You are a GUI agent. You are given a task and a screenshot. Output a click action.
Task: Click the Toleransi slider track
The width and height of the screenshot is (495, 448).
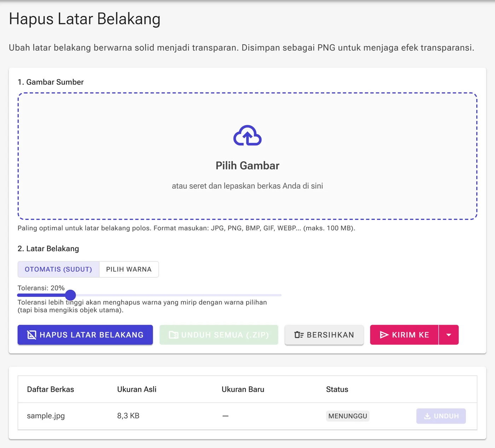[149, 295]
